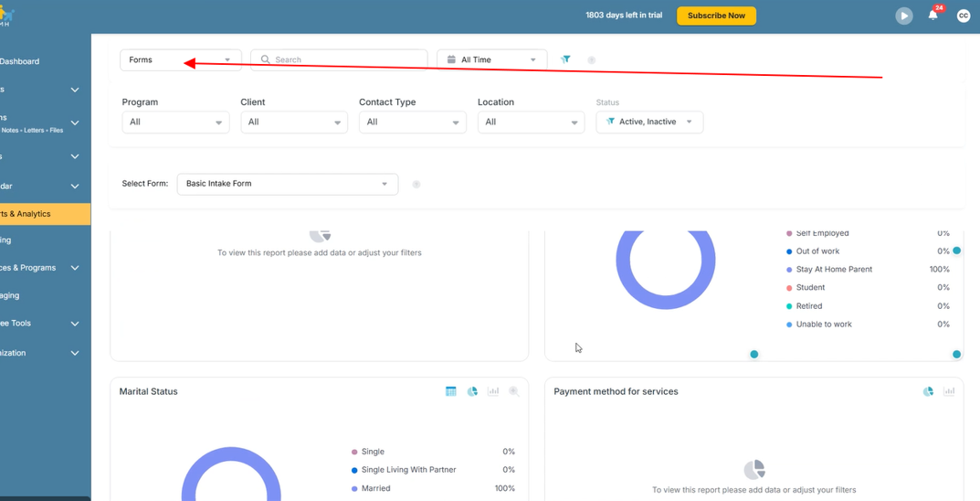
Task: Switch Marital Status to bar chart view
Action: click(x=493, y=391)
